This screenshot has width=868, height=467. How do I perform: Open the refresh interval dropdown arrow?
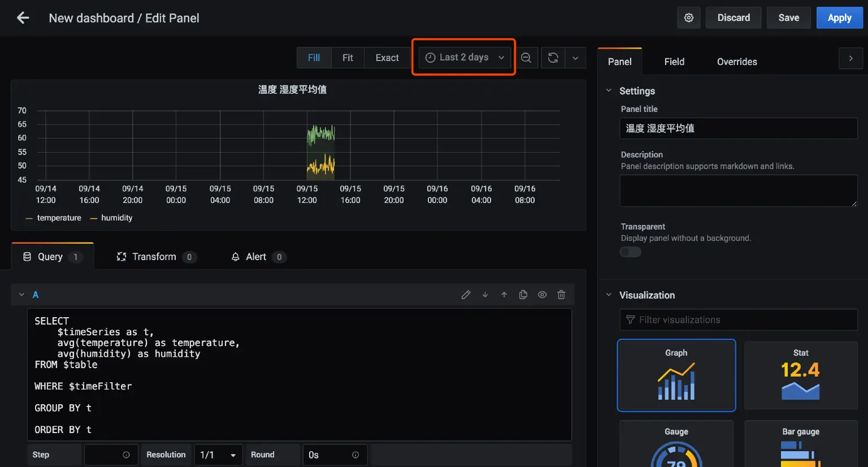coord(575,58)
